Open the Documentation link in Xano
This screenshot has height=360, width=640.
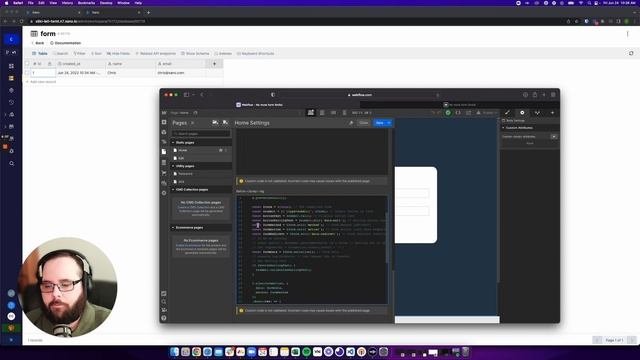(x=66, y=43)
